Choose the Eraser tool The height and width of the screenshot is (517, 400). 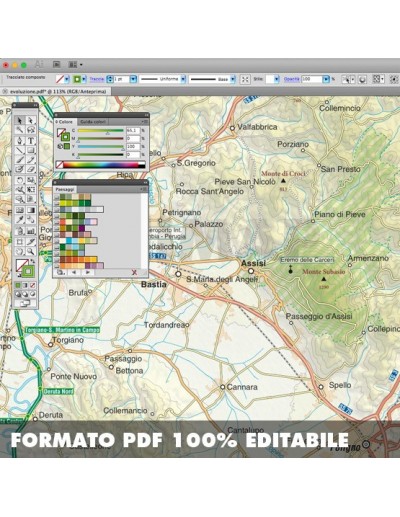pyautogui.click(x=31, y=169)
